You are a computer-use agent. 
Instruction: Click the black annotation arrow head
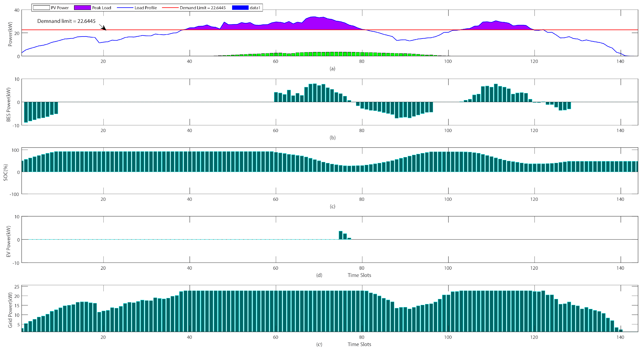click(104, 28)
